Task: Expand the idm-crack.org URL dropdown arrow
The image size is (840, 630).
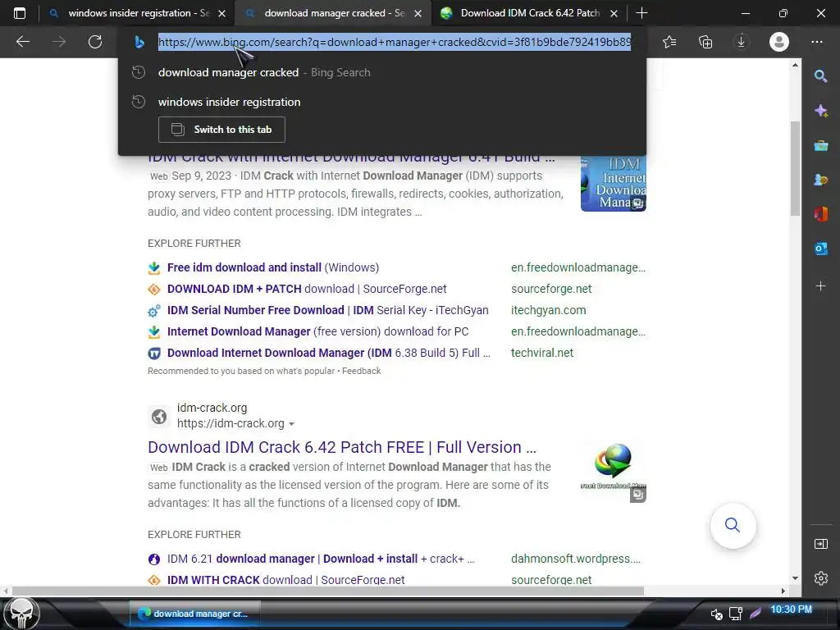Action: pyautogui.click(x=291, y=424)
